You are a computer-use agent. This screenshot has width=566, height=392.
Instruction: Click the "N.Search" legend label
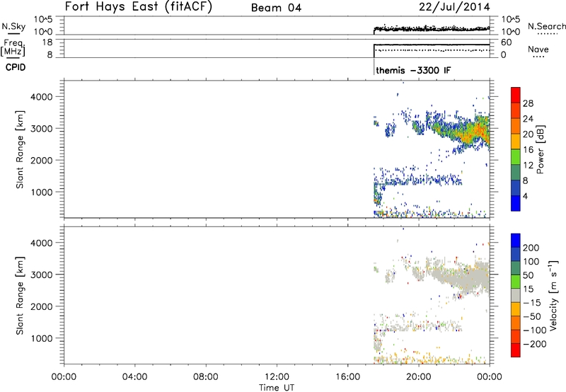pos(546,26)
